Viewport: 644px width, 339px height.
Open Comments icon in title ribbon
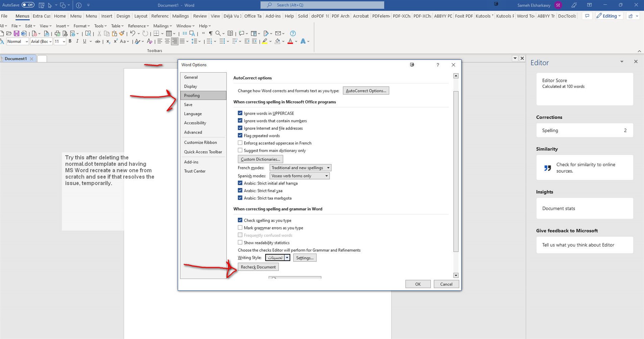[587, 16]
